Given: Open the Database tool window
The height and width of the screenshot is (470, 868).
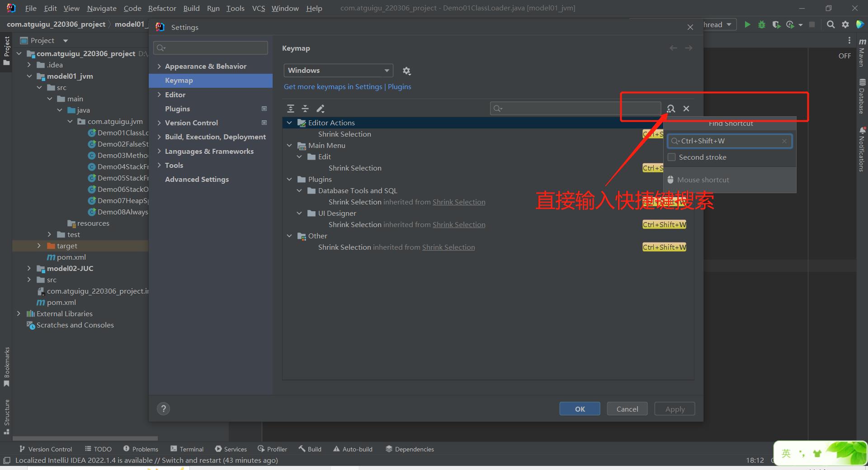Looking at the screenshot, I should point(862,96).
